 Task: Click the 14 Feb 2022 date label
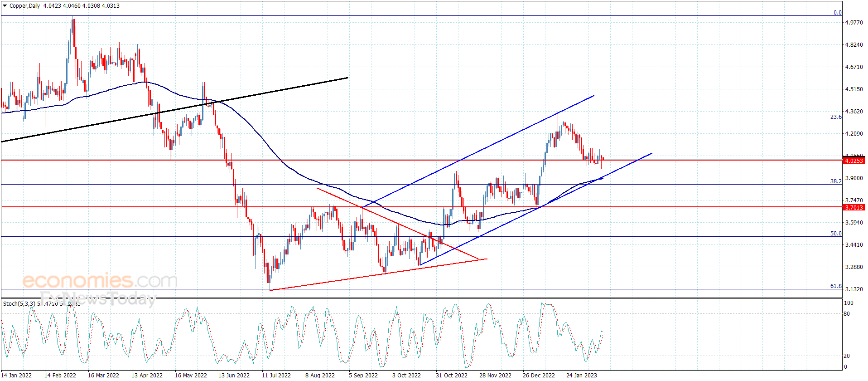60,375
